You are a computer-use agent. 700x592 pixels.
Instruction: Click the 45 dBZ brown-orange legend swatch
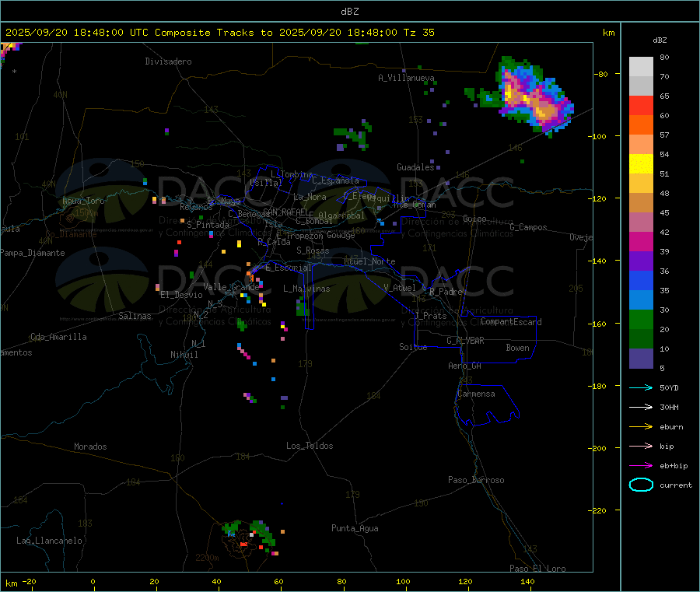point(641,203)
